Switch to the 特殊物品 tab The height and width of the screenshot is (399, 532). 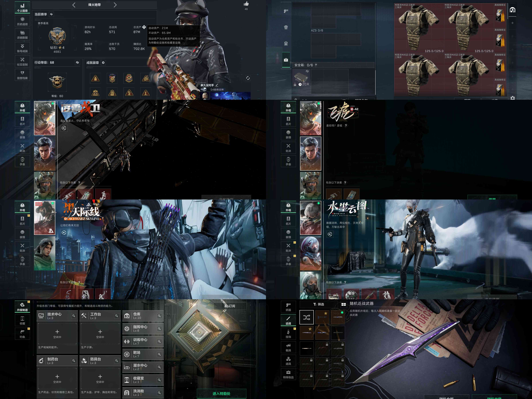point(288,374)
